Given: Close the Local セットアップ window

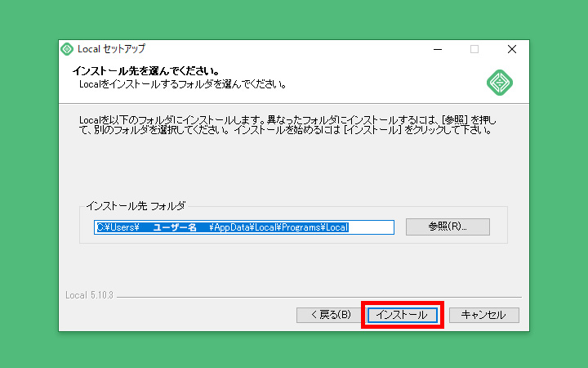Looking at the screenshot, I should [x=512, y=49].
